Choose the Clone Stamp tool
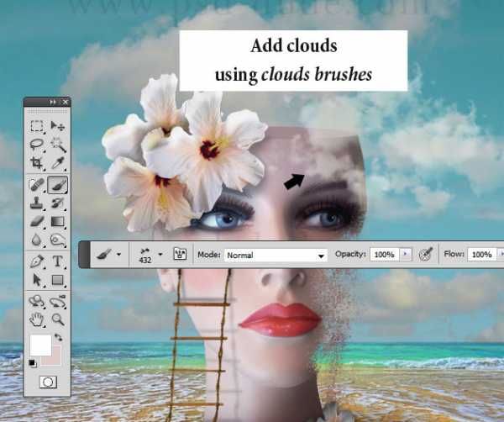Screen dimensions: 504x422 click(37, 203)
